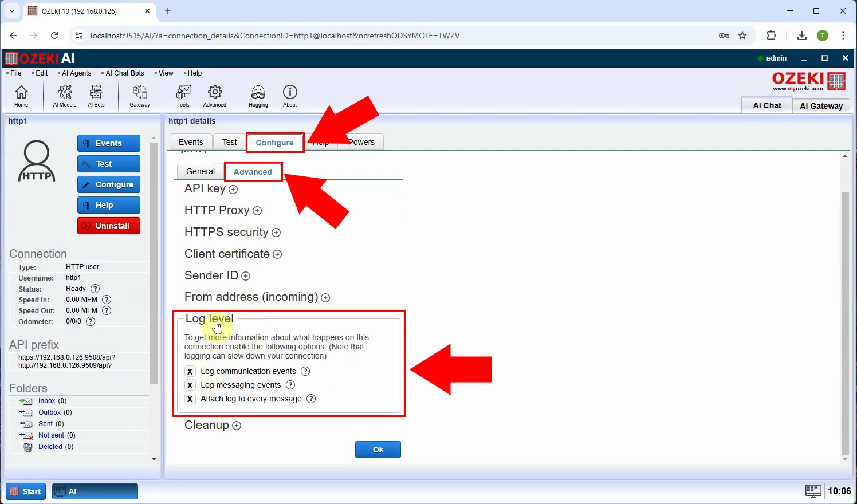Click the browser address bar
857x504 pixels.
coord(395,36)
